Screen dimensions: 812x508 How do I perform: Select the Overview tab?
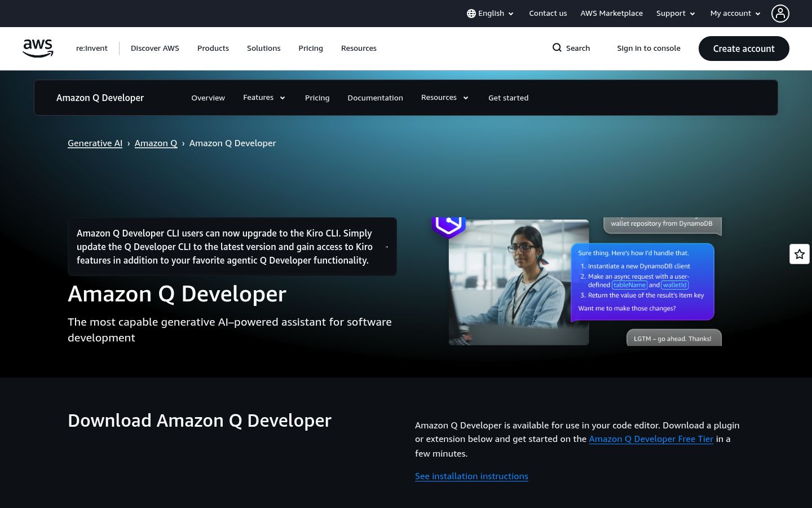[x=208, y=98]
